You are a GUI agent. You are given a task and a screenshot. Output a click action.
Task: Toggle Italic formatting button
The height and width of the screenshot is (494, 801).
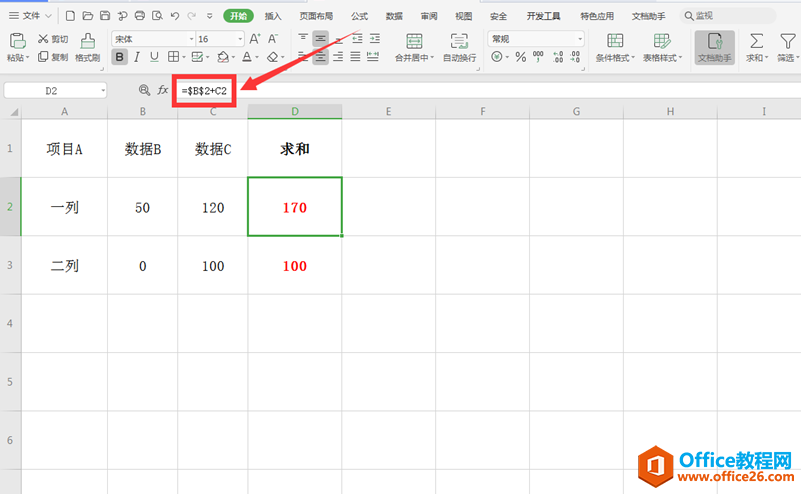[x=138, y=58]
